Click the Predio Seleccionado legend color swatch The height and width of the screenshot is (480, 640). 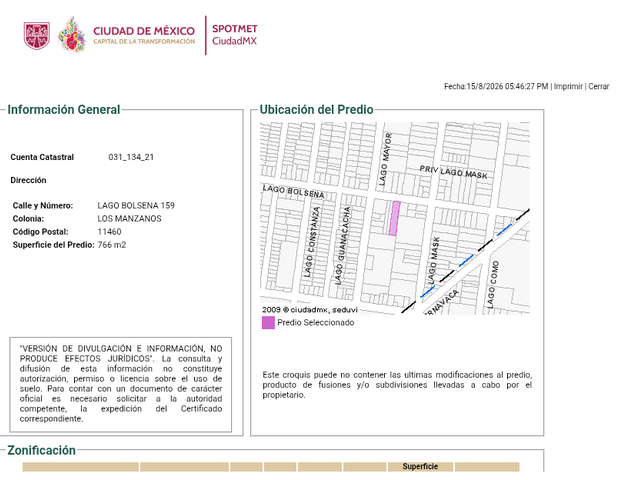tap(268, 322)
